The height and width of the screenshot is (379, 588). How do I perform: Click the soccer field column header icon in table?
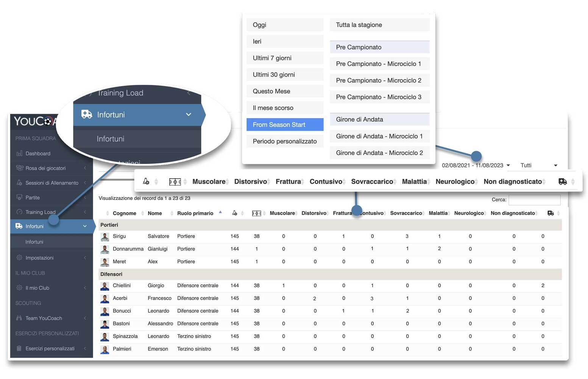256,213
